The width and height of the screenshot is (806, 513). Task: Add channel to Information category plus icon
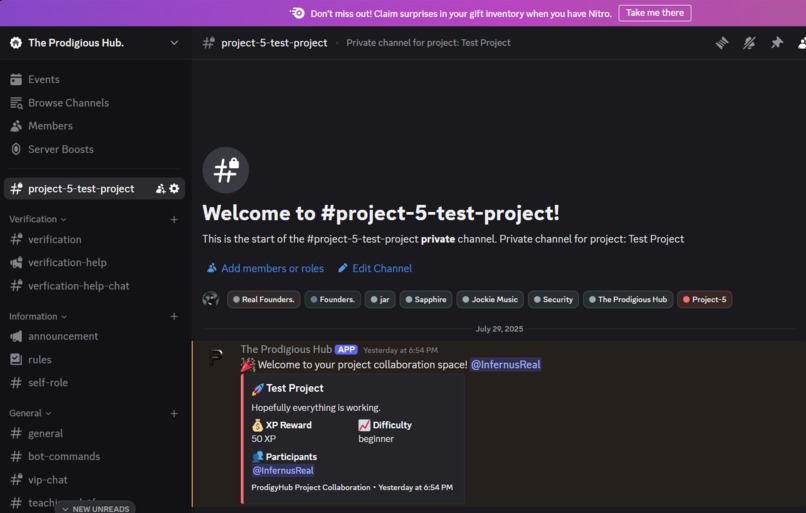click(174, 316)
